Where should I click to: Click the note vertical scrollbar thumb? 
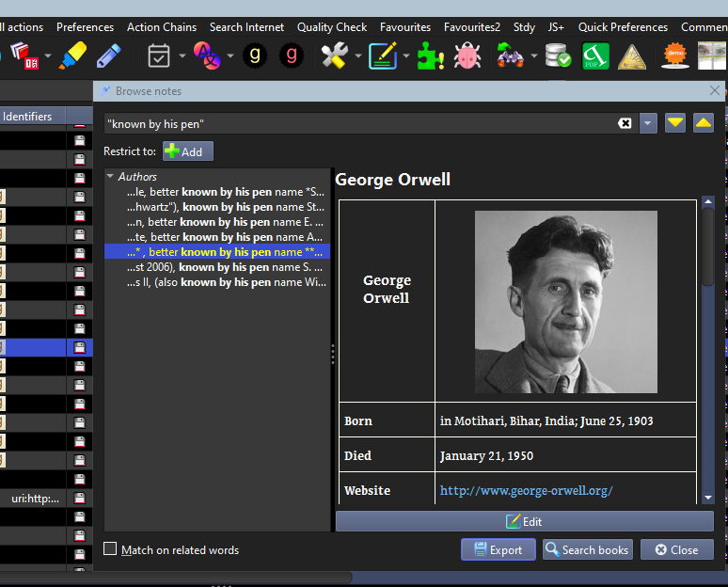point(708,246)
